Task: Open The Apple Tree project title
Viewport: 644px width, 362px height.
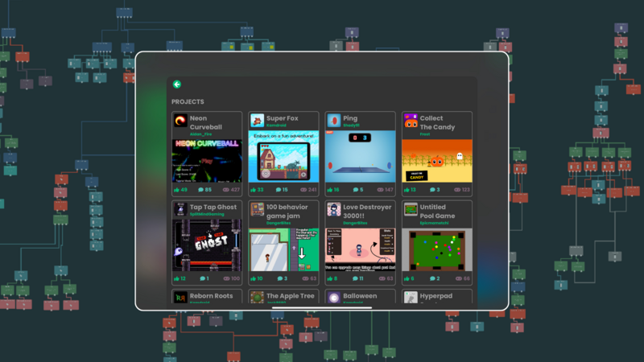Action: point(290,296)
